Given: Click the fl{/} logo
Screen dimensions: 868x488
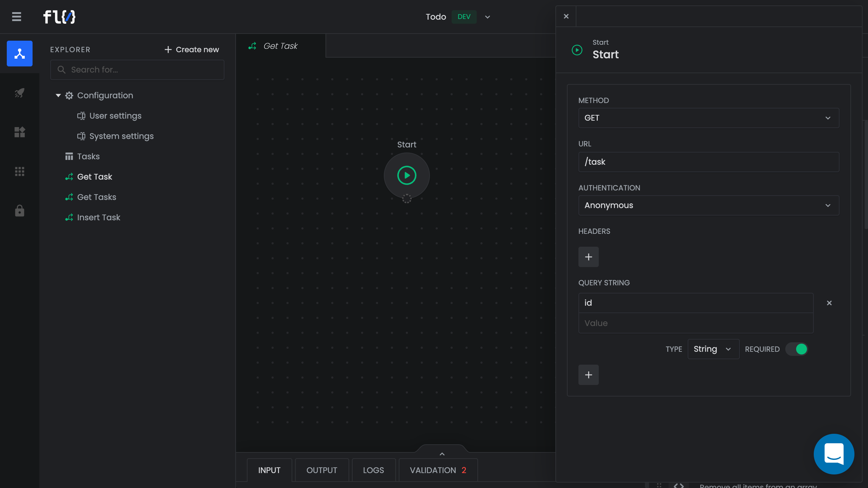Looking at the screenshot, I should pyautogui.click(x=59, y=17).
